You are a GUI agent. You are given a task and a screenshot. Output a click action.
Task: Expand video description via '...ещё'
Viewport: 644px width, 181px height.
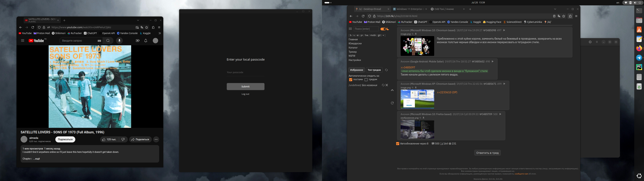pyautogui.click(x=37, y=159)
